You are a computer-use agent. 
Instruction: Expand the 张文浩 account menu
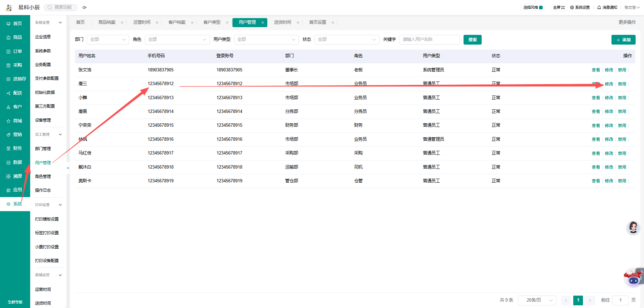632,7
